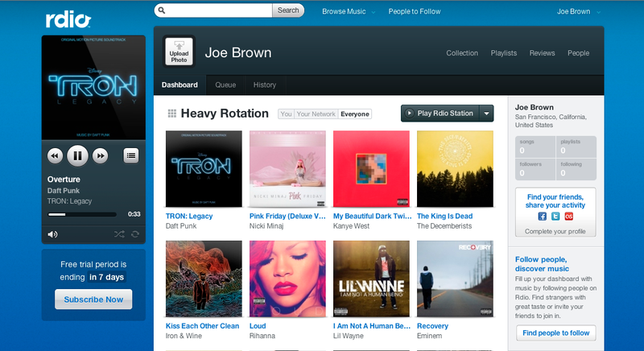Toggle shuffle in the player

[x=119, y=234]
